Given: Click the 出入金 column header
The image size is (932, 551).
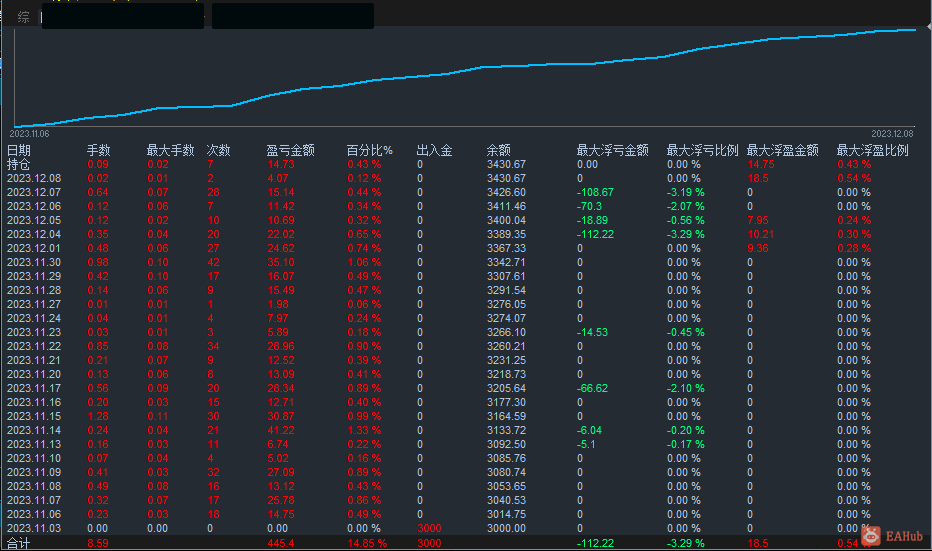Looking at the screenshot, I should [434, 150].
